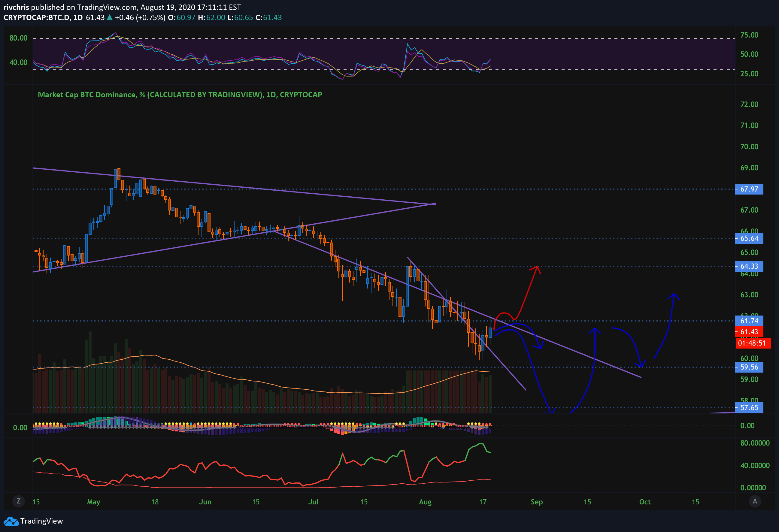Expand the 59.56 price level marker

[x=750, y=367]
